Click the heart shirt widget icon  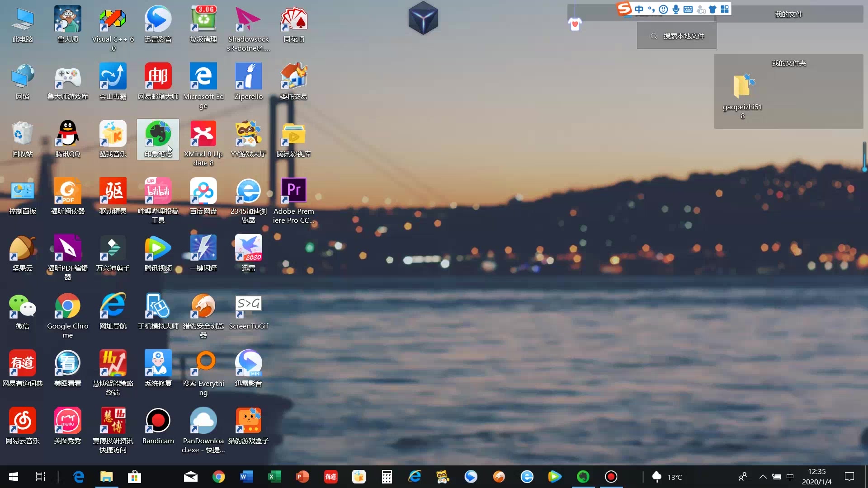pos(575,24)
